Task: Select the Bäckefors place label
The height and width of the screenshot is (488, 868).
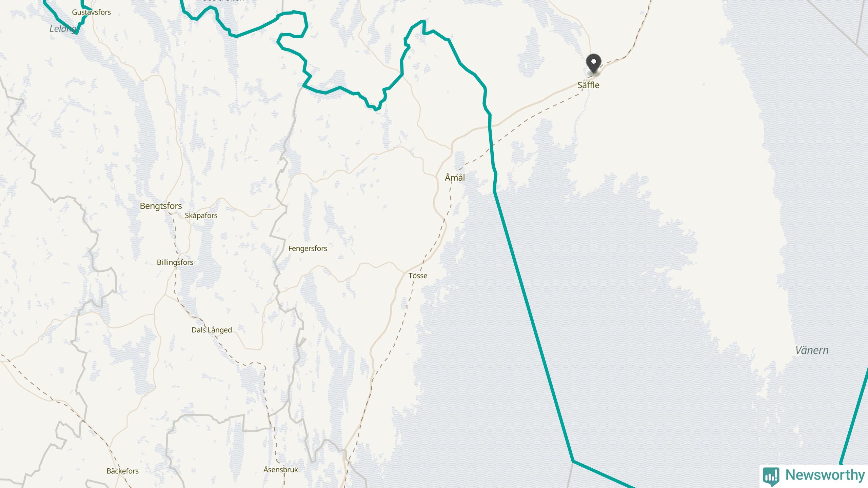Action: pos(122,471)
